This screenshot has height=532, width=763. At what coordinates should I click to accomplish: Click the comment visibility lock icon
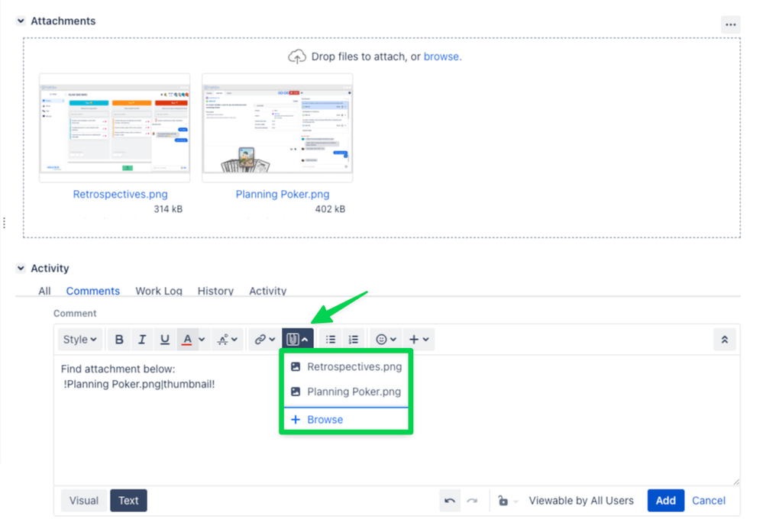pyautogui.click(x=503, y=501)
